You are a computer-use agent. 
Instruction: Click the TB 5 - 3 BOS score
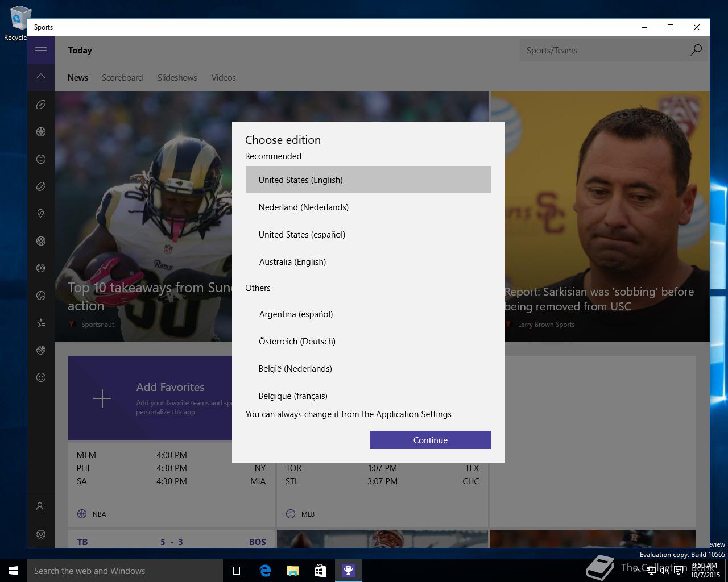pyautogui.click(x=171, y=542)
